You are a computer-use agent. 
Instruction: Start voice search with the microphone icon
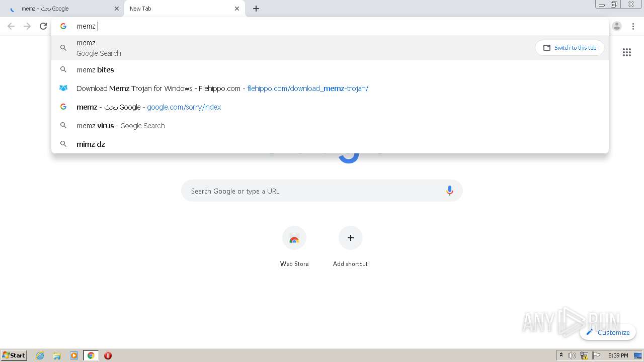coord(450,191)
